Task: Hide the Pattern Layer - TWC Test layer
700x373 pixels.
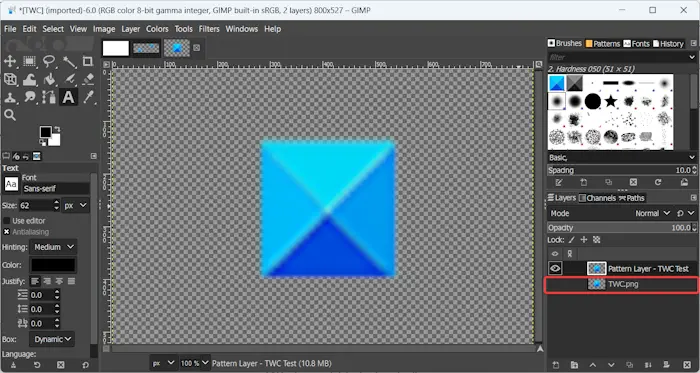Action: point(555,268)
